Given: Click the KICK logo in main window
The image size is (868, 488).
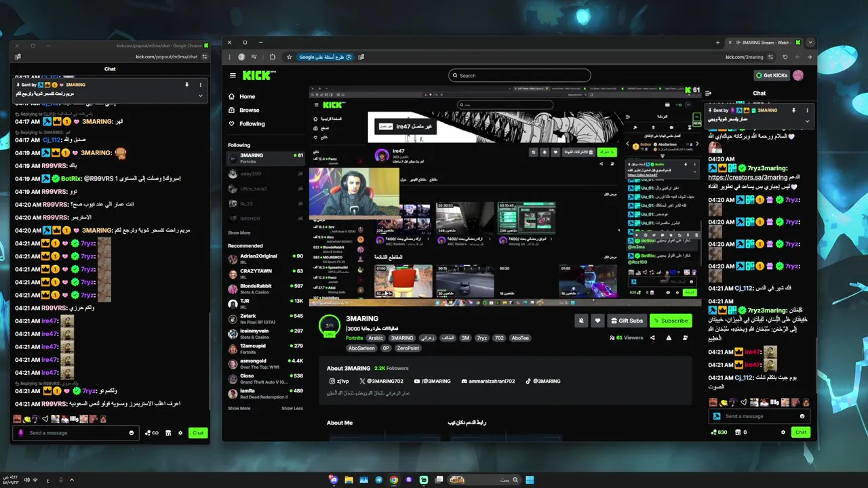Looking at the screenshot, I should point(259,75).
